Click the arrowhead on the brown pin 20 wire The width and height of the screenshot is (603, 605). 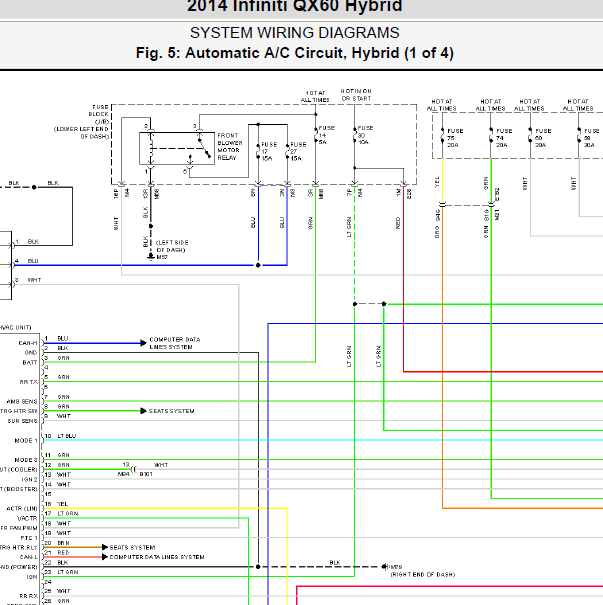(104, 548)
